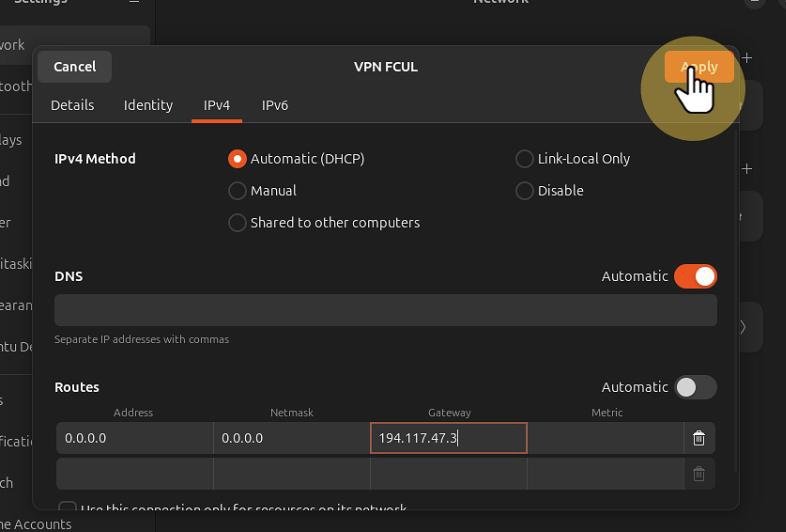786x532 pixels.
Task: Open the Identity tab
Action: 148,105
